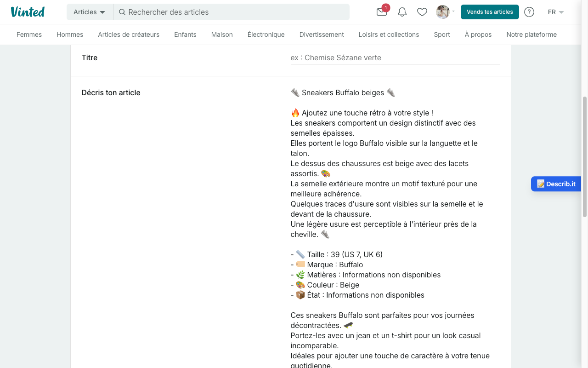View favorites via the heart icon
The width and height of the screenshot is (588, 368).
(x=422, y=12)
